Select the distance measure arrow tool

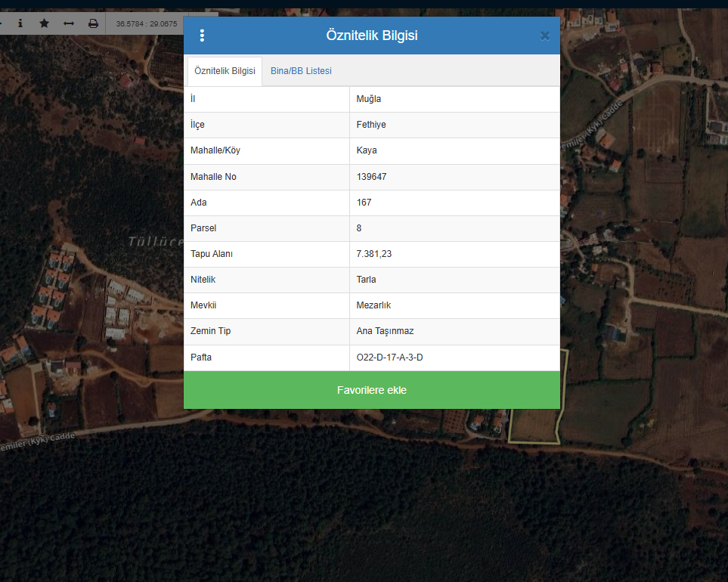(x=69, y=23)
